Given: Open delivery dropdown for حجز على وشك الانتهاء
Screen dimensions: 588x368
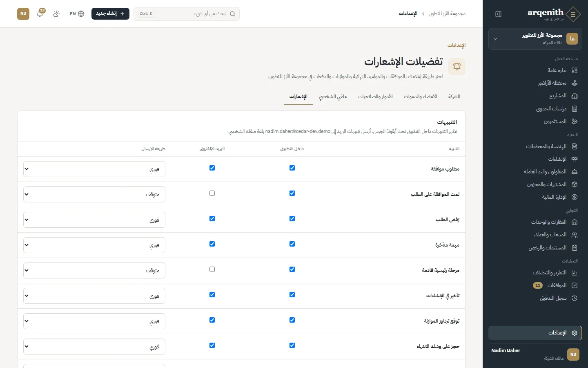Looking at the screenshot, I should pyautogui.click(x=94, y=347).
